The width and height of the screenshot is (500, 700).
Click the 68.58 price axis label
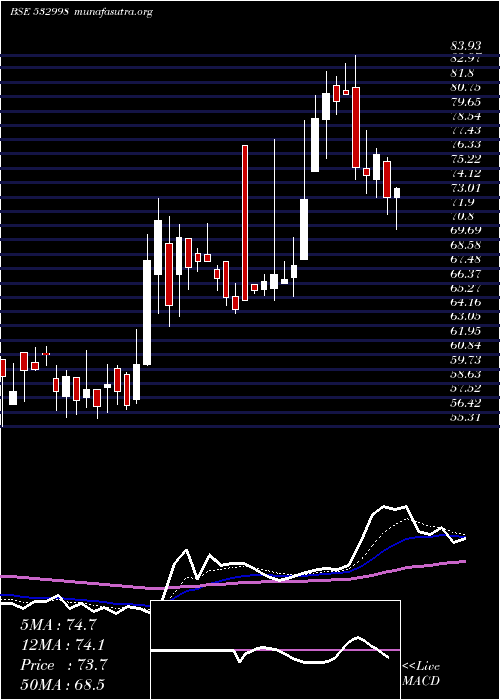coord(466,245)
